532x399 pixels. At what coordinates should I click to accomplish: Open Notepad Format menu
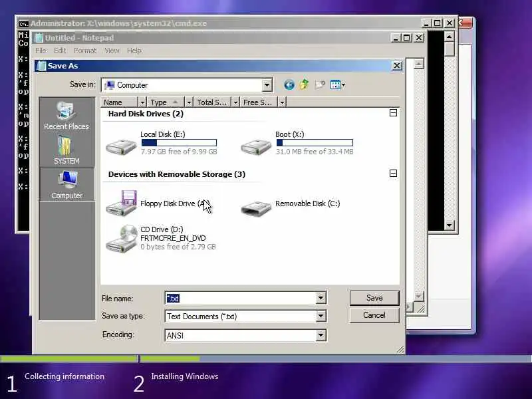[85, 51]
